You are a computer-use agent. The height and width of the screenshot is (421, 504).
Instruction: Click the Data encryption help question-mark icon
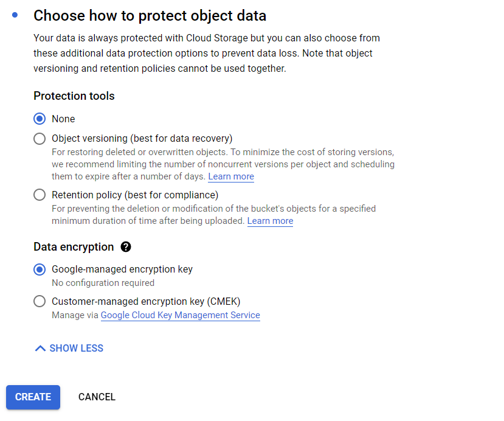[x=126, y=247]
